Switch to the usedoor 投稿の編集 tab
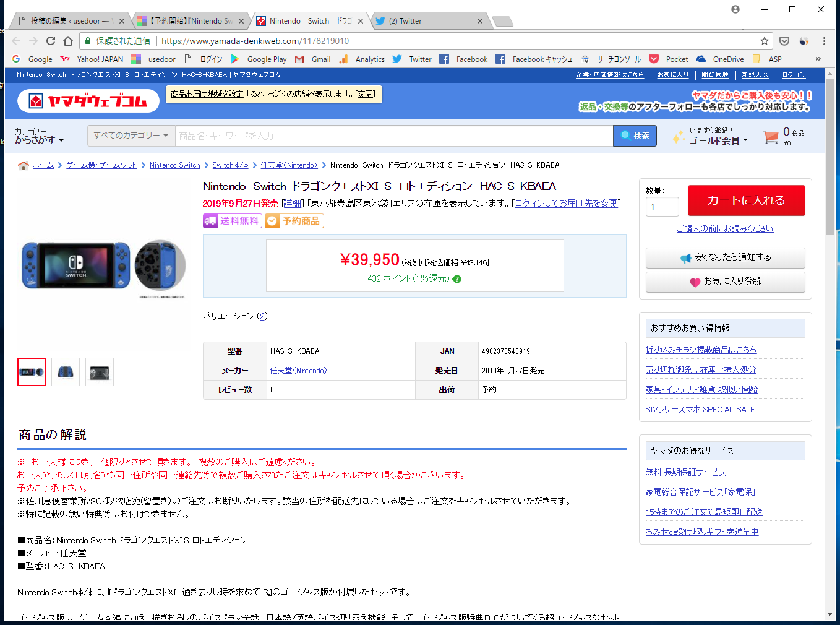This screenshot has height=625, width=840. point(70,21)
